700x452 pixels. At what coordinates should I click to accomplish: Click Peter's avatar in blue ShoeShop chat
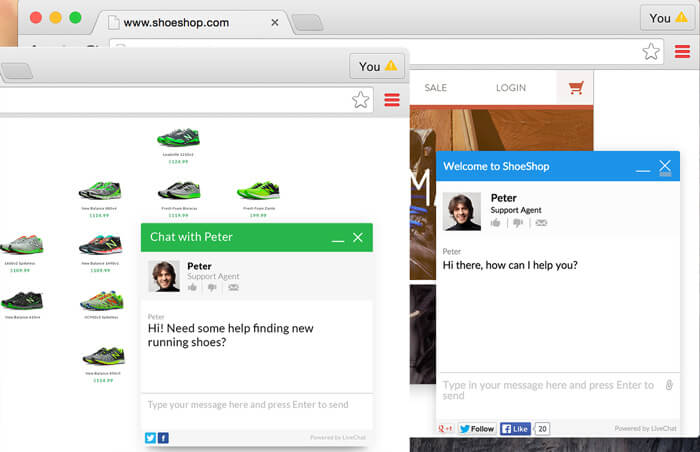[x=462, y=211]
